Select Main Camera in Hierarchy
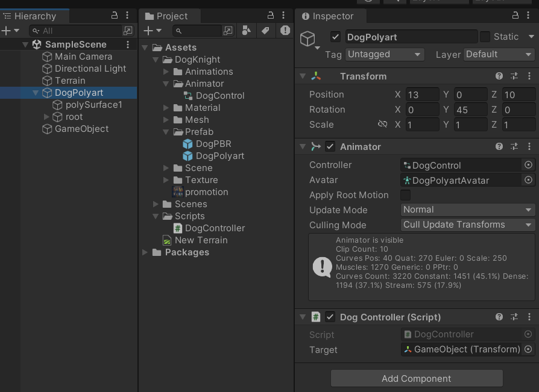Viewport: 539px width, 392px height. 83,56
